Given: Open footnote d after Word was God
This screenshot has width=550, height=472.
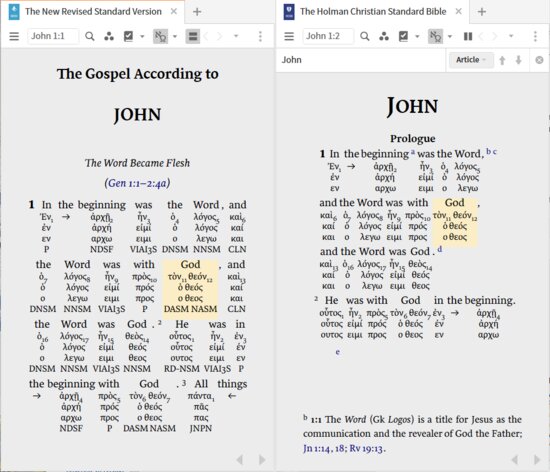Looking at the screenshot, I should point(440,249).
